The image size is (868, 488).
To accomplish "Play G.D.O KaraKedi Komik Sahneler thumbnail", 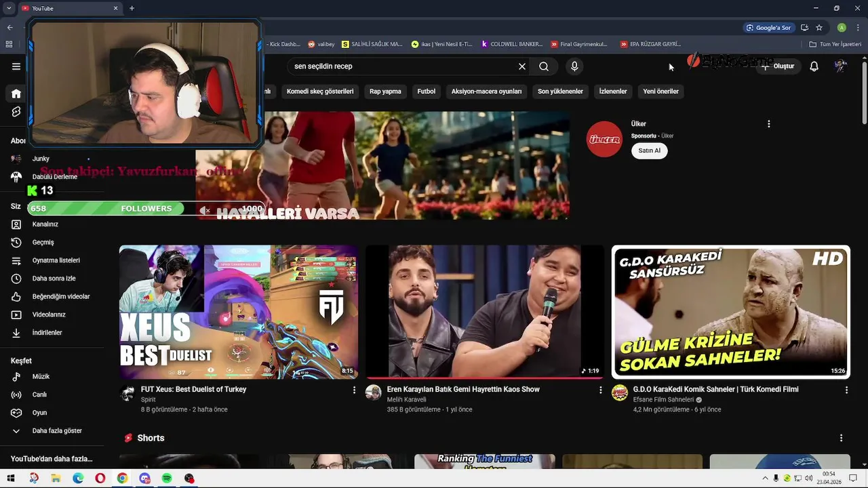I will tap(731, 312).
